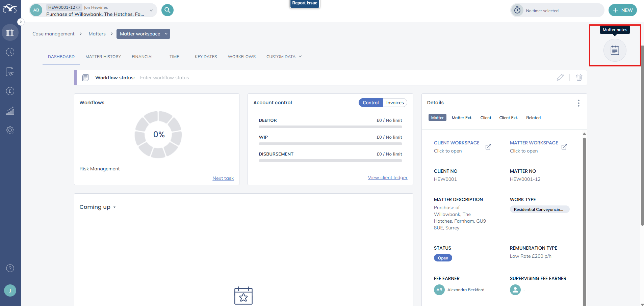Open the Key Dates tab

click(206, 57)
